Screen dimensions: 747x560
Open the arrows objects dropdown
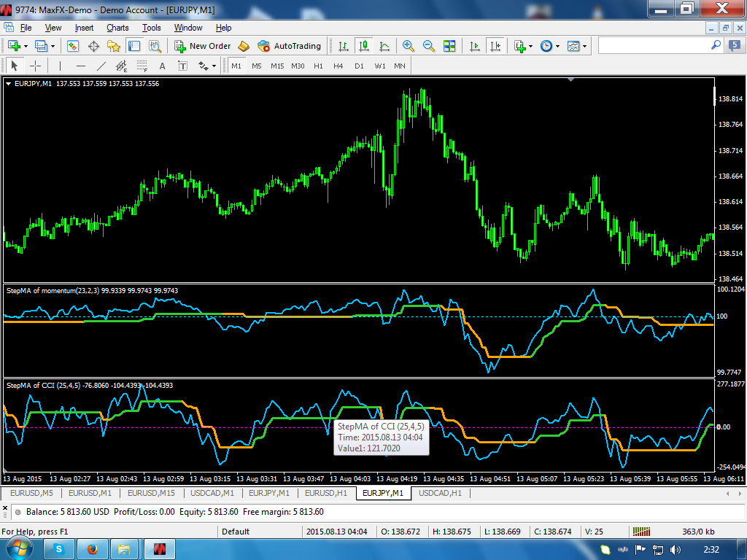206,66
